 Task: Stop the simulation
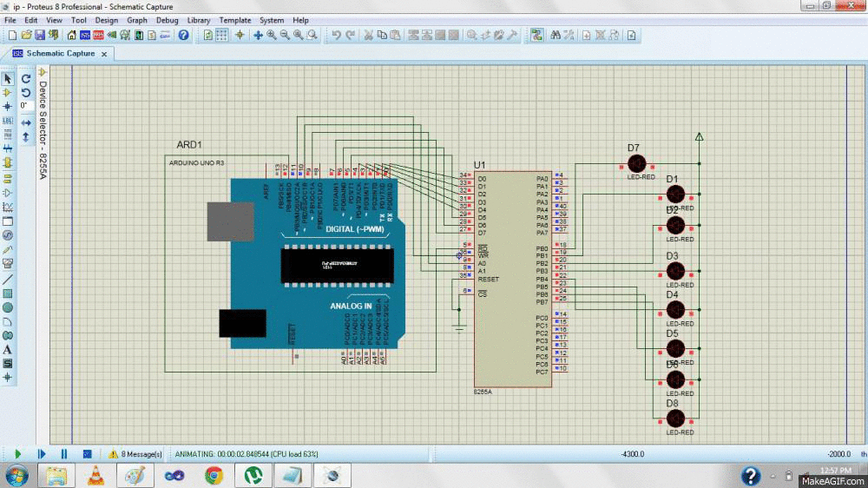87,454
